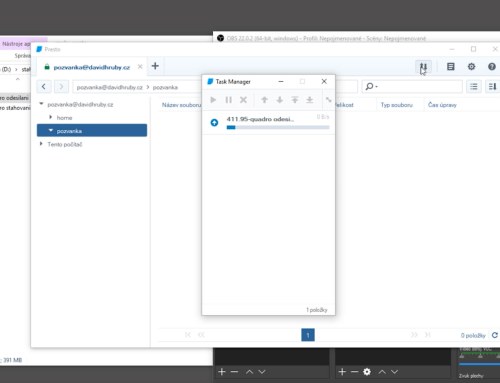This screenshot has width=500, height=383.
Task: Click the 0 položky count text
Action: 473,335
